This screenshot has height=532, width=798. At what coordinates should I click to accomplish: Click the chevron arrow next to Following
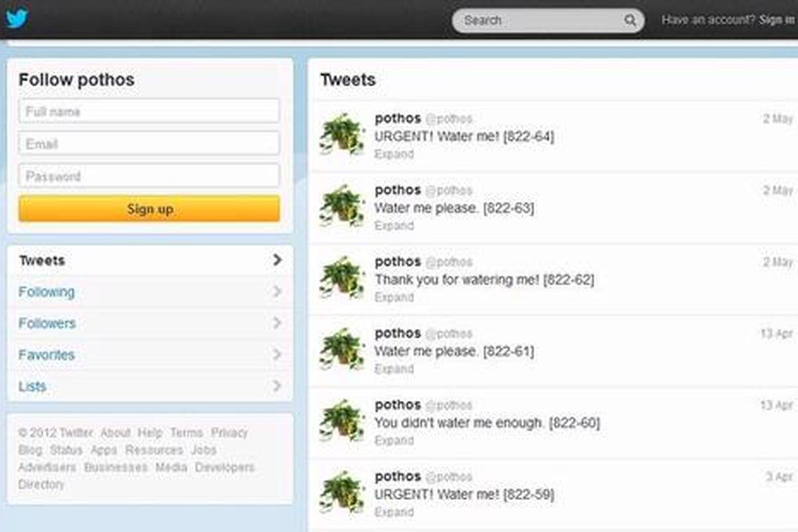277,292
